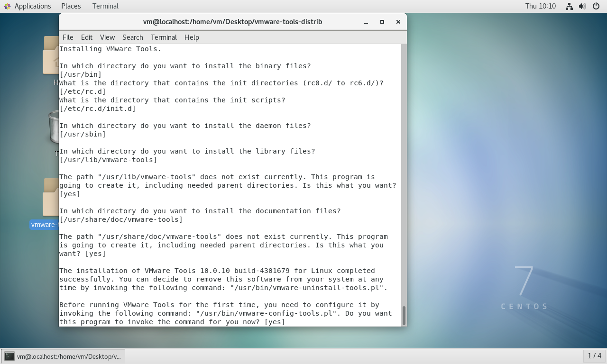Click the "install the documentation files?" question line

tap(200, 211)
